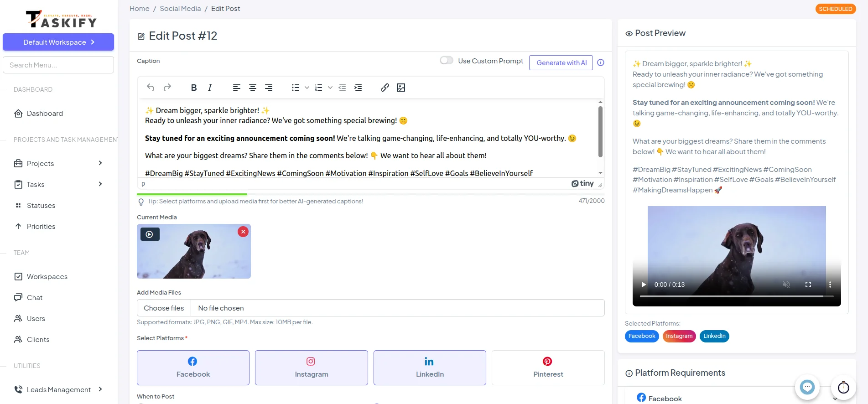
Task: Open the bullet list style dropdown
Action: pos(307,88)
